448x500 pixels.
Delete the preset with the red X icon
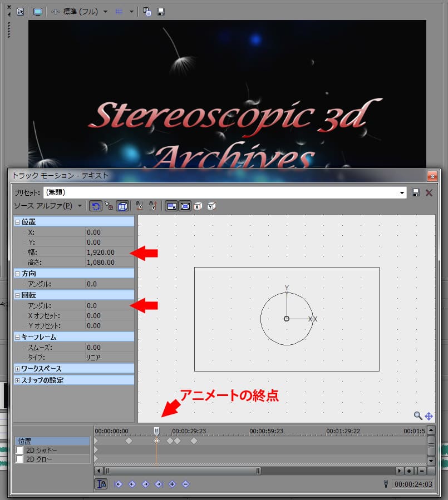pos(429,192)
